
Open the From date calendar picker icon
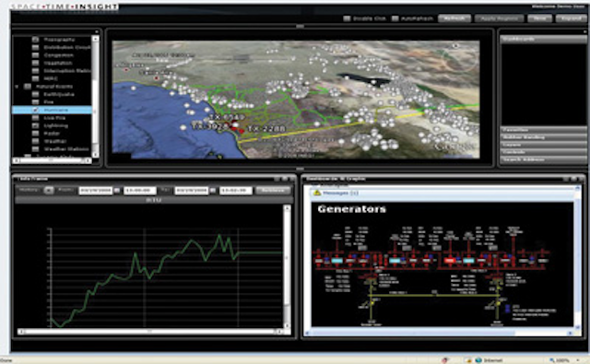pos(117,191)
